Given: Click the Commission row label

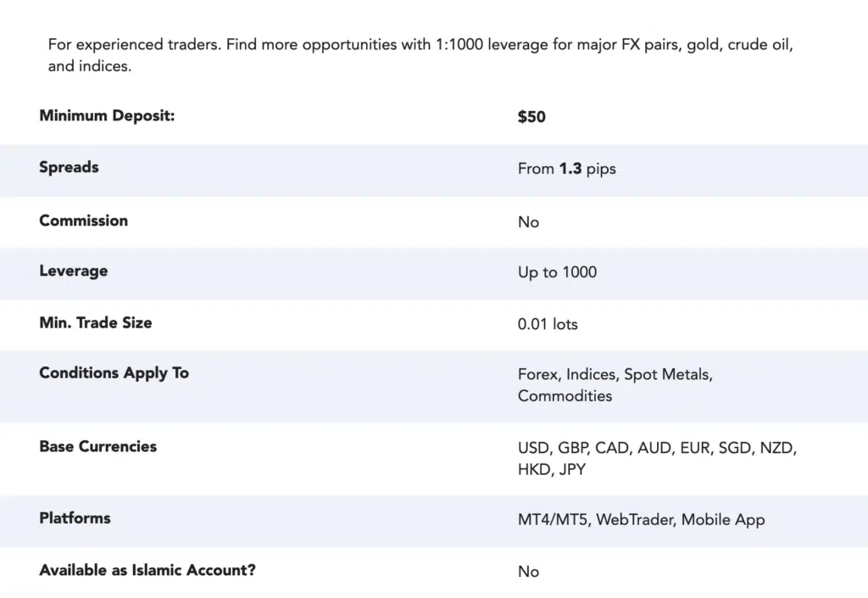Looking at the screenshot, I should point(84,221).
